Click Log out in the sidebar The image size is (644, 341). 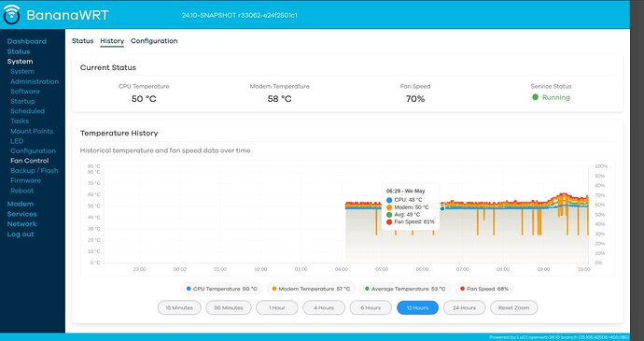[x=21, y=234]
